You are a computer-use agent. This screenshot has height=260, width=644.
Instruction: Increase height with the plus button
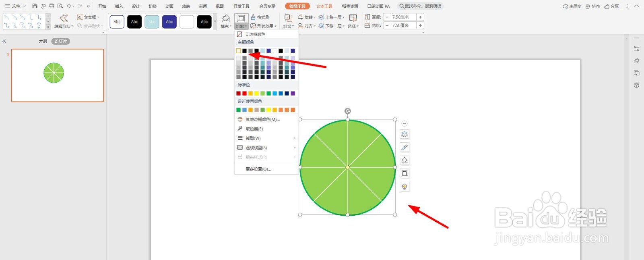(x=420, y=17)
